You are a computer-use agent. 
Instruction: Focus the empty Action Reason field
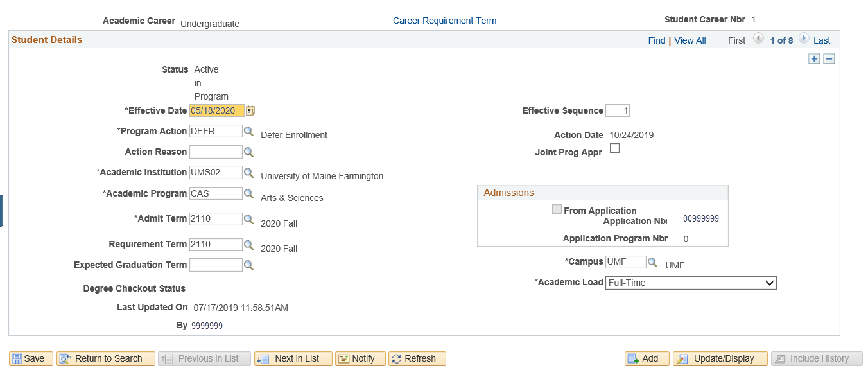point(216,152)
